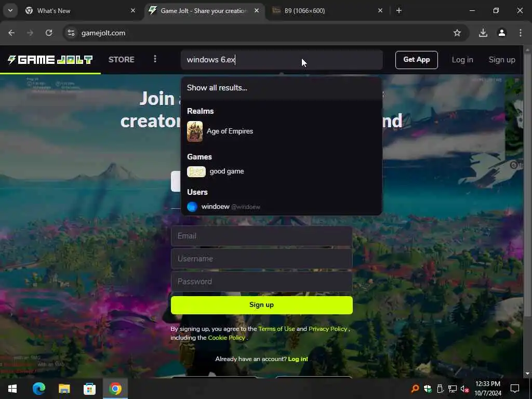Open the Windows Start menu
532x399 pixels.
pyautogui.click(x=12, y=389)
